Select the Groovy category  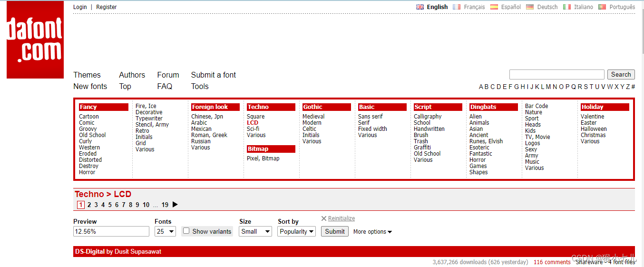point(88,129)
